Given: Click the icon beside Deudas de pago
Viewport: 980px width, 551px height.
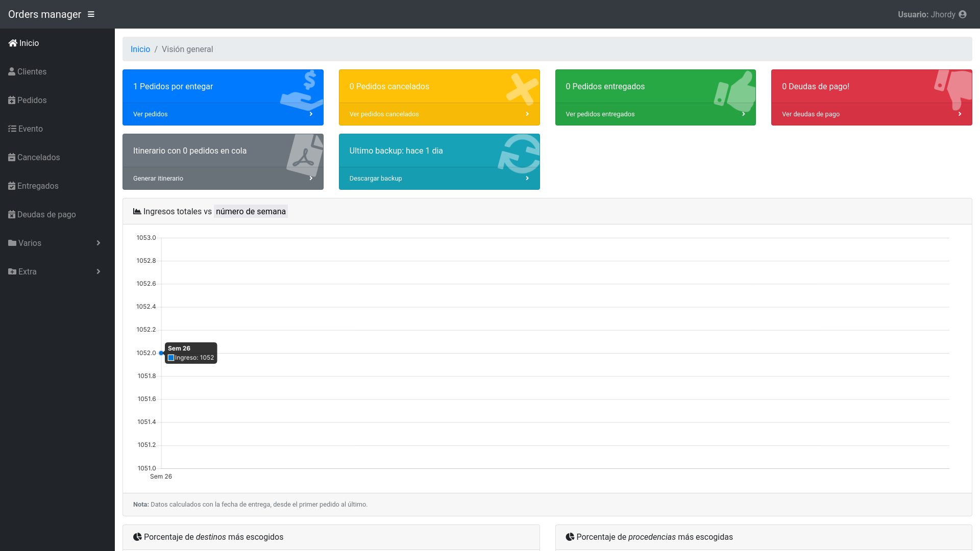Looking at the screenshot, I should (12, 214).
